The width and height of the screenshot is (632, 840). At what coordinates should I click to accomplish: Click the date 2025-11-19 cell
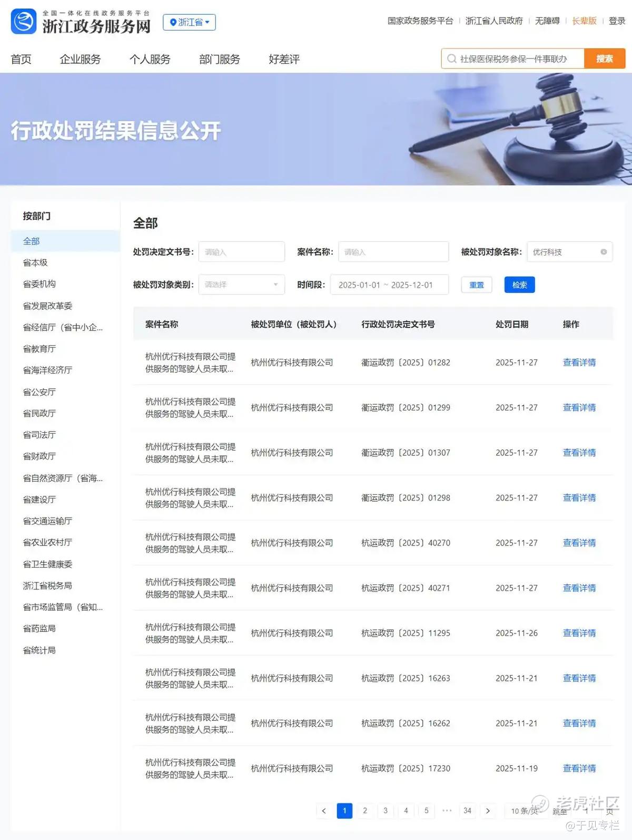click(517, 768)
